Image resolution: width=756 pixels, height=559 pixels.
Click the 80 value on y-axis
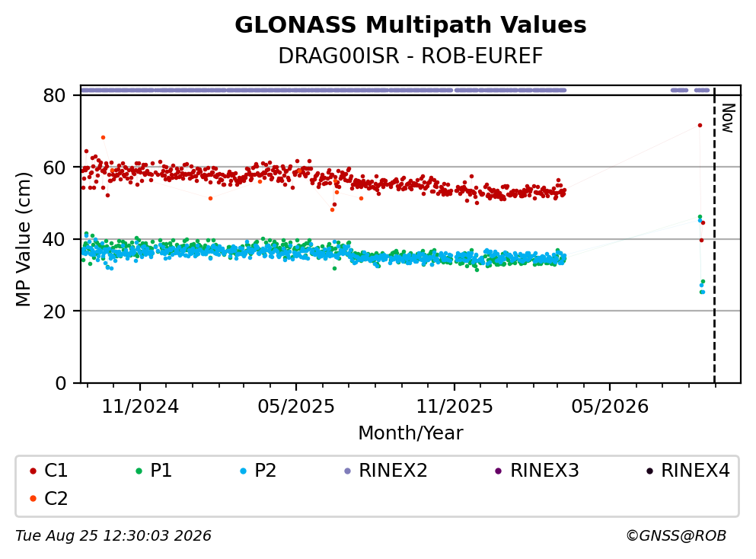(54, 95)
